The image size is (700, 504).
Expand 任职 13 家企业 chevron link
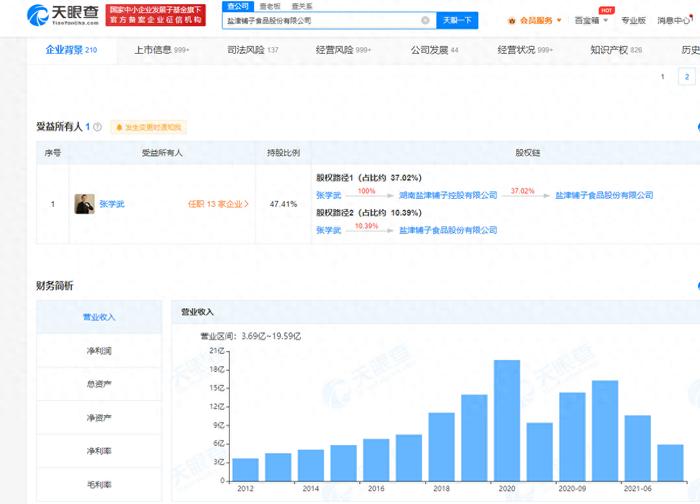click(x=218, y=204)
